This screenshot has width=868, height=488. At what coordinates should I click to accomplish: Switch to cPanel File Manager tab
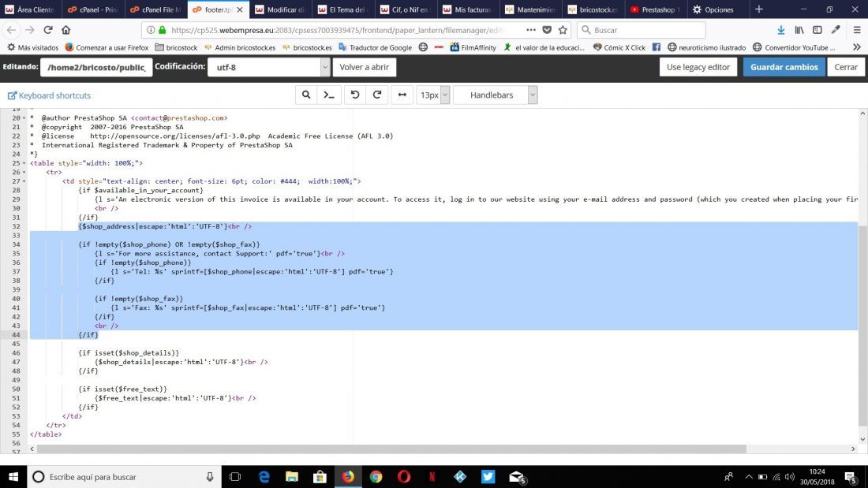155,9
